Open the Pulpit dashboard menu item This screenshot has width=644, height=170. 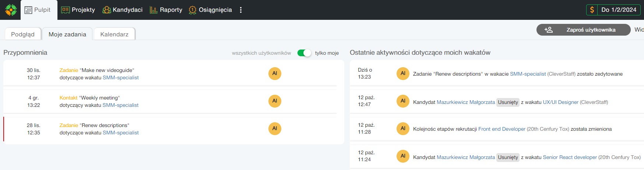(38, 10)
